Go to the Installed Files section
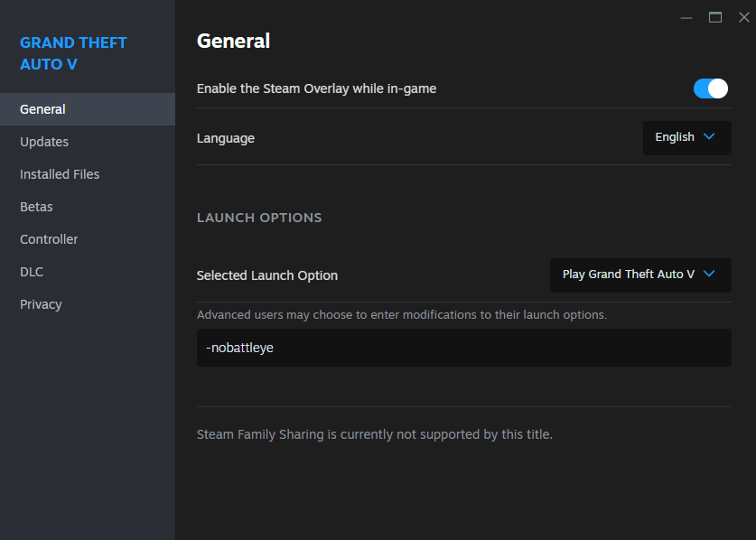The height and width of the screenshot is (540, 756). point(88,174)
